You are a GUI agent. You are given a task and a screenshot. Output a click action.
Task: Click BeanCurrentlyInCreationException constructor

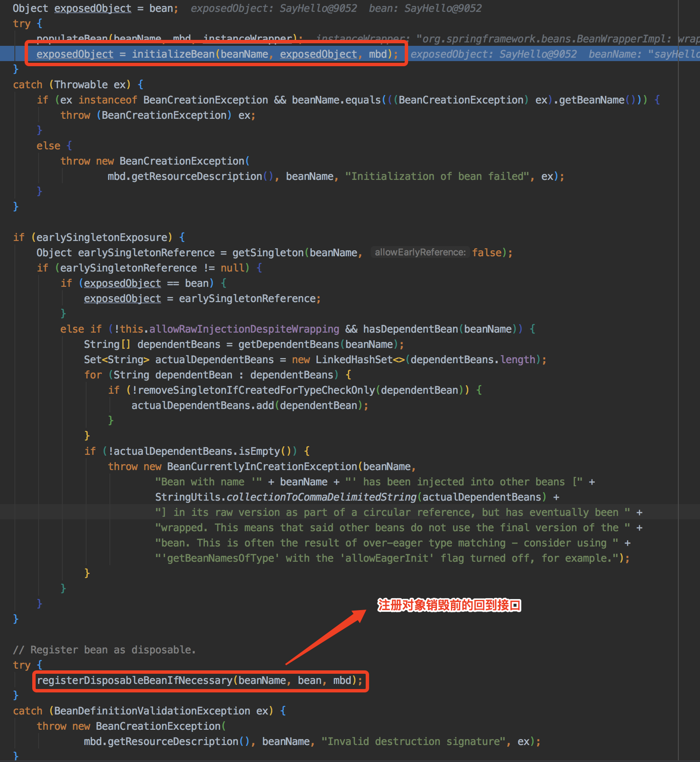coord(262,467)
